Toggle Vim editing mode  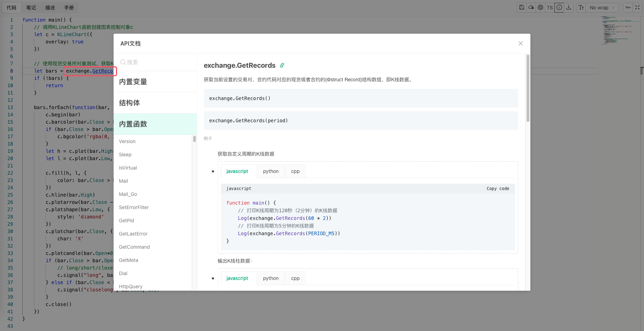[628, 7]
